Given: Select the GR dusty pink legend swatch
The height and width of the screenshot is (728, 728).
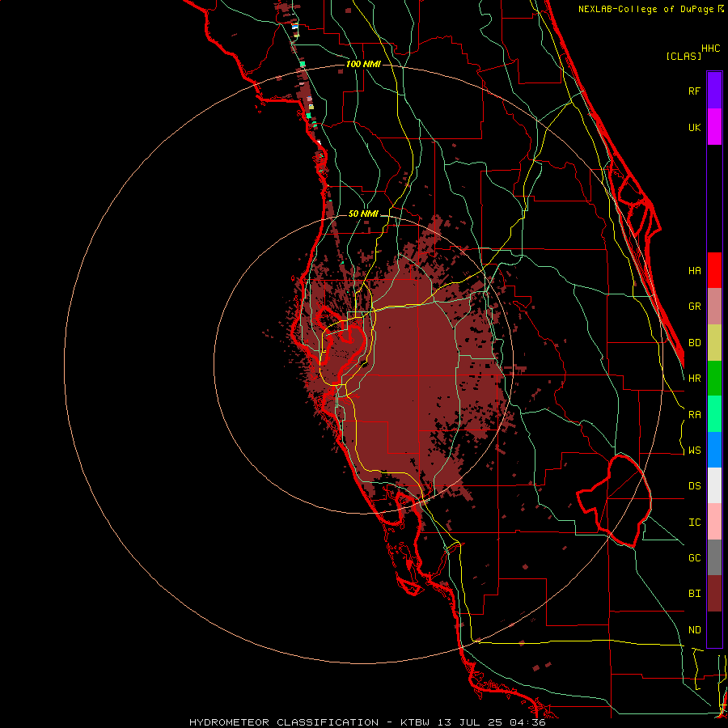Looking at the screenshot, I should pyautogui.click(x=714, y=307).
